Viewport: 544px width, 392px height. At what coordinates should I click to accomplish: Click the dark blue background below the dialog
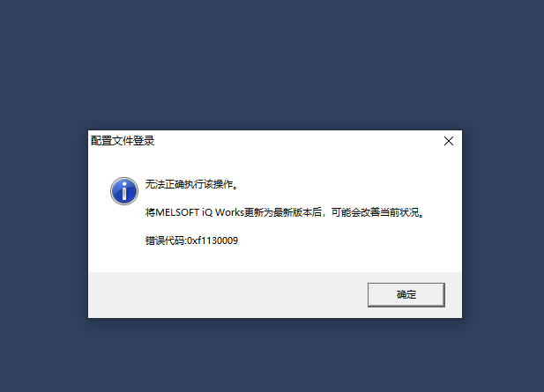[272, 355]
